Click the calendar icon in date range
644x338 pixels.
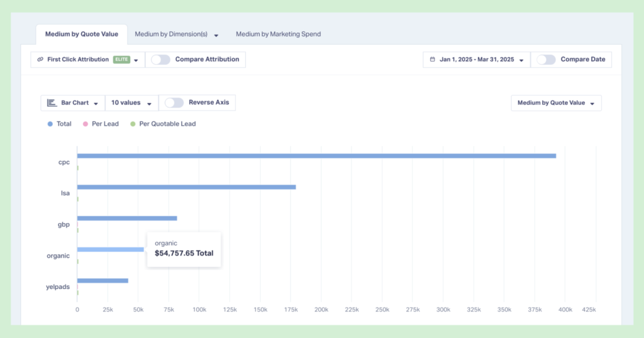click(433, 60)
